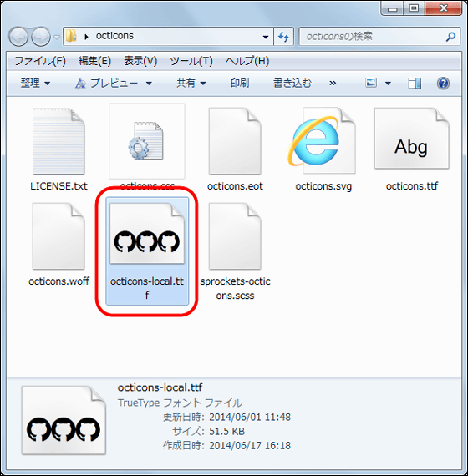This screenshot has height=476, width=468.
Task: Toggle the preview pane icon
Action: pyautogui.click(x=415, y=84)
